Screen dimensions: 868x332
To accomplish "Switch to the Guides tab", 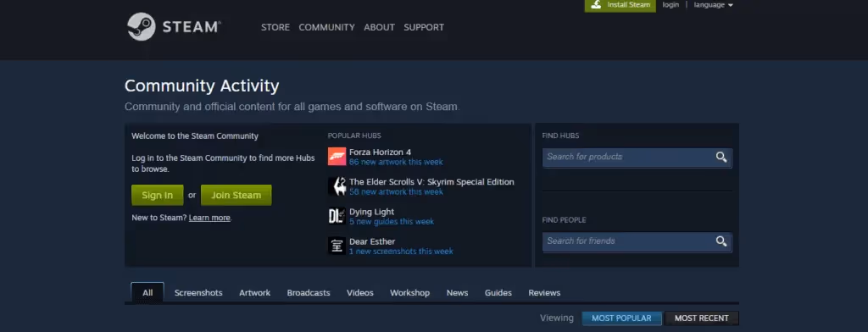I will pyautogui.click(x=498, y=293).
